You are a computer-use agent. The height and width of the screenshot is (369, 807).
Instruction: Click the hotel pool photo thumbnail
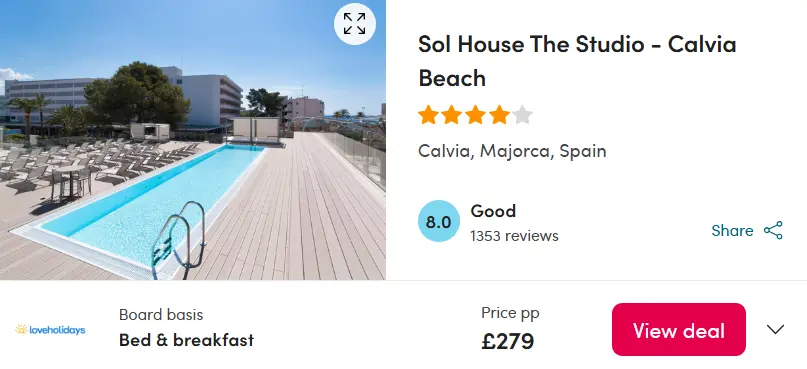pos(192,140)
